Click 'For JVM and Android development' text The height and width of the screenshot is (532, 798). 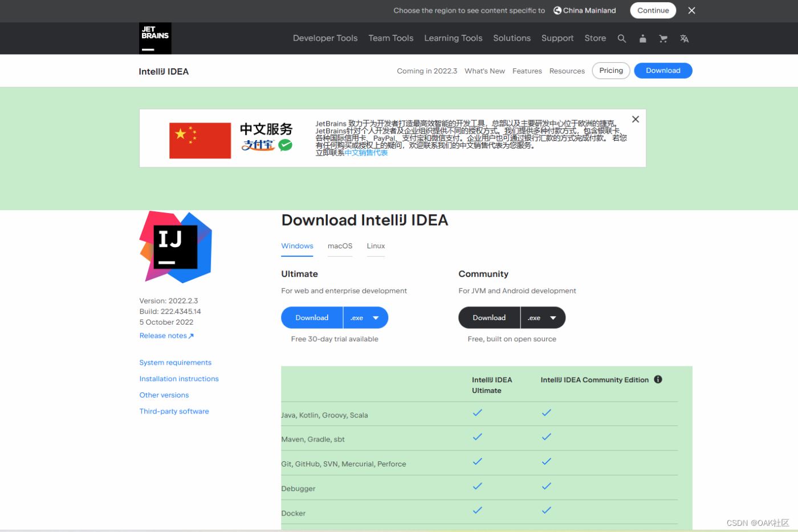click(517, 290)
